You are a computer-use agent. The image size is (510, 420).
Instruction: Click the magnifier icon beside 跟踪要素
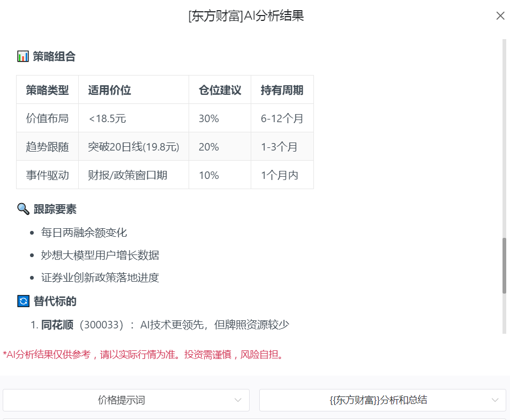[23, 209]
